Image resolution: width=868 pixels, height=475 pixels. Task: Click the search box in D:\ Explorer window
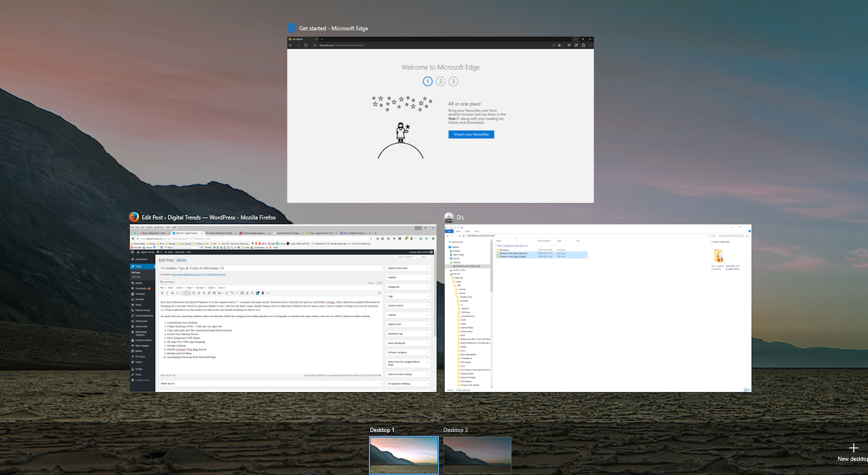coord(733,235)
